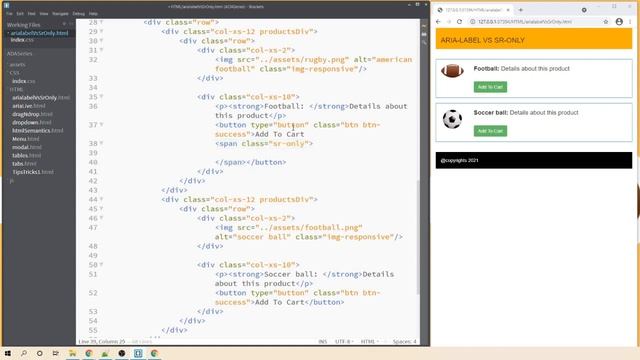Close the Chrome tab
The width and height of the screenshot is (640, 360).
508,10
